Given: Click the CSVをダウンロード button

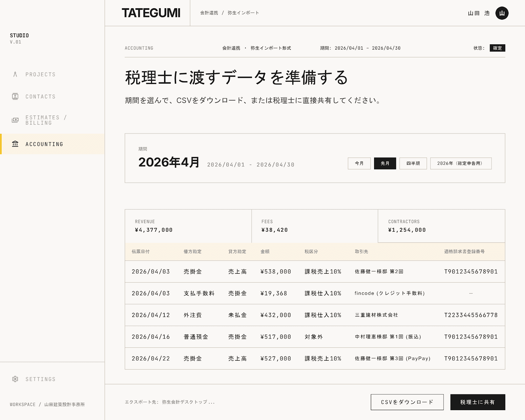Looking at the screenshot, I should 407,402.
